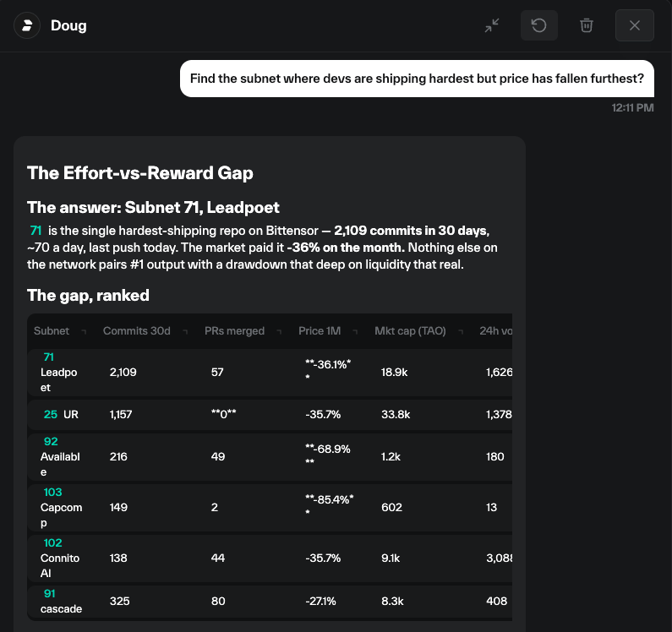Open subnet 25 link in table
Viewport: 672px width, 632px height.
click(x=51, y=414)
